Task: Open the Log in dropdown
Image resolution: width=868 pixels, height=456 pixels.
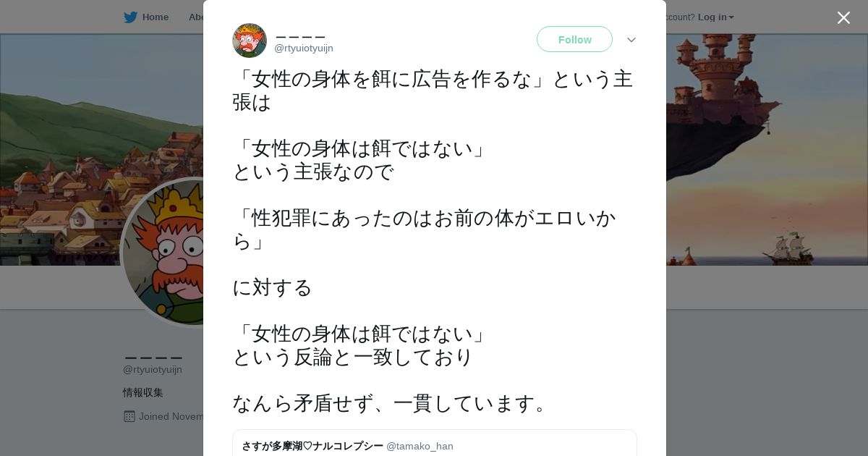Action: 715,17
